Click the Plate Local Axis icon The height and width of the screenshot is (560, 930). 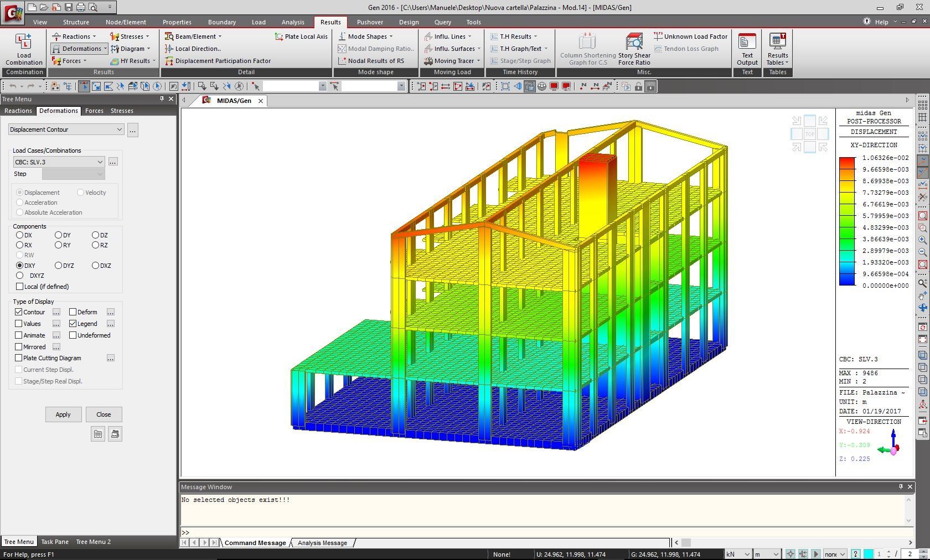click(301, 36)
